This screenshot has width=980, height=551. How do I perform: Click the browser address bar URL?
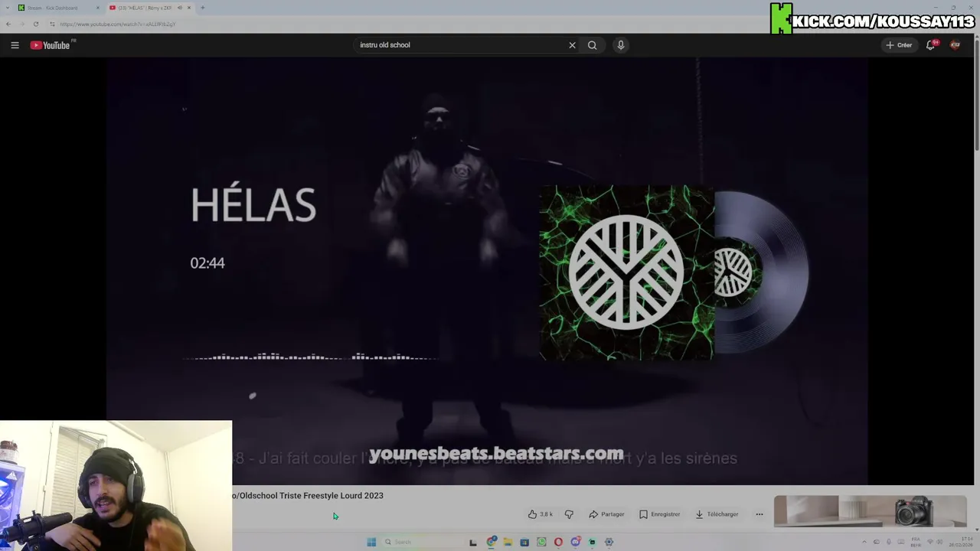click(118, 24)
